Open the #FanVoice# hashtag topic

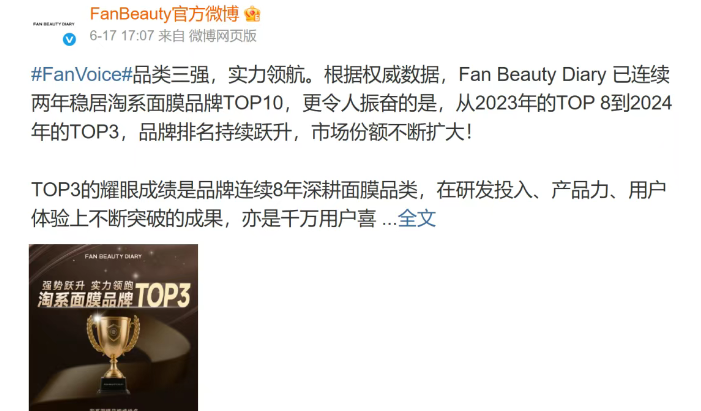tap(82, 74)
